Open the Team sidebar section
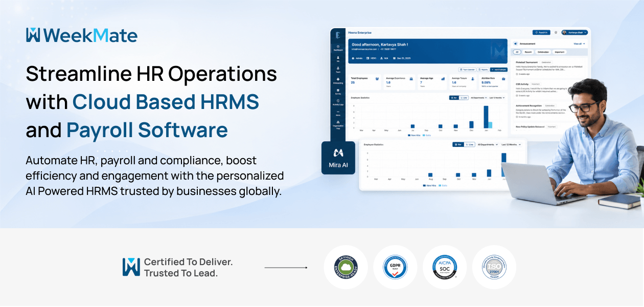Screen dimensions: 644x307 (x=338, y=70)
